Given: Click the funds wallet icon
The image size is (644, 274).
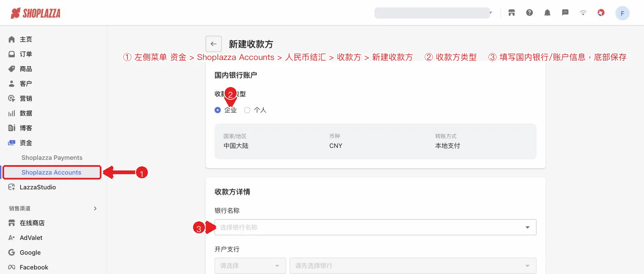Looking at the screenshot, I should coord(11,143).
